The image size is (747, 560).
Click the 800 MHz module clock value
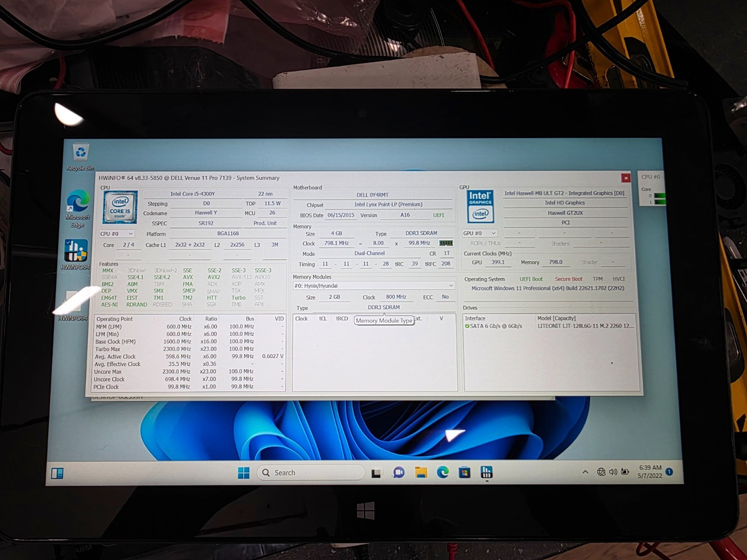tap(396, 297)
